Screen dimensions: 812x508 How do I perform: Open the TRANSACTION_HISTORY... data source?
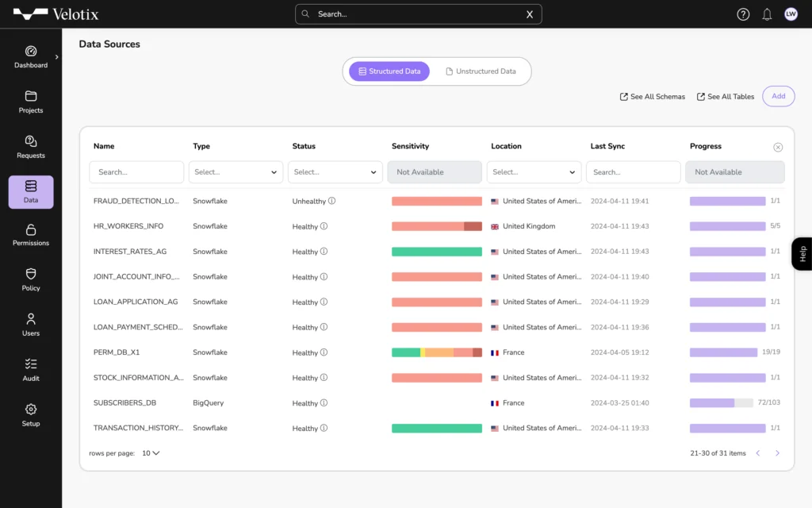(x=138, y=428)
